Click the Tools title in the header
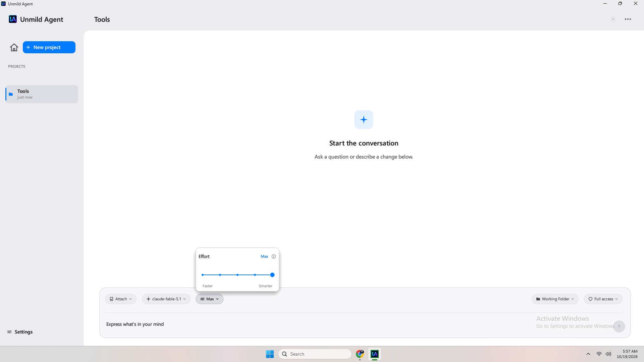 [x=102, y=19]
